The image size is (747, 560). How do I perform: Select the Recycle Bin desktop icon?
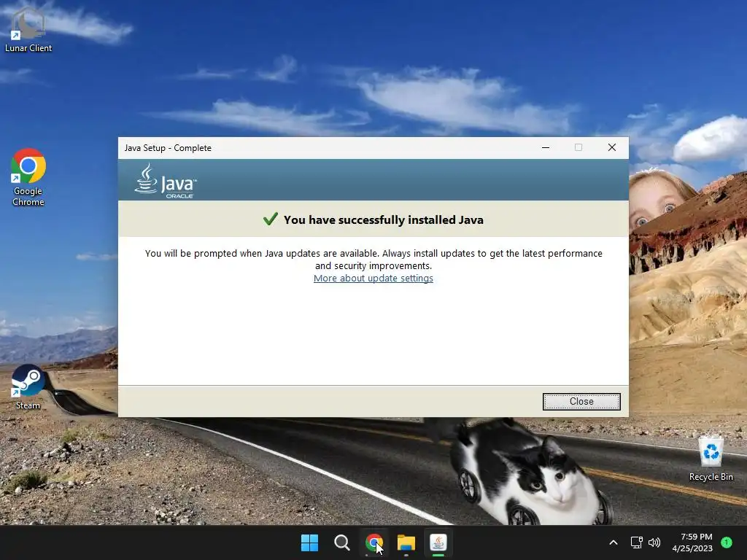click(711, 459)
